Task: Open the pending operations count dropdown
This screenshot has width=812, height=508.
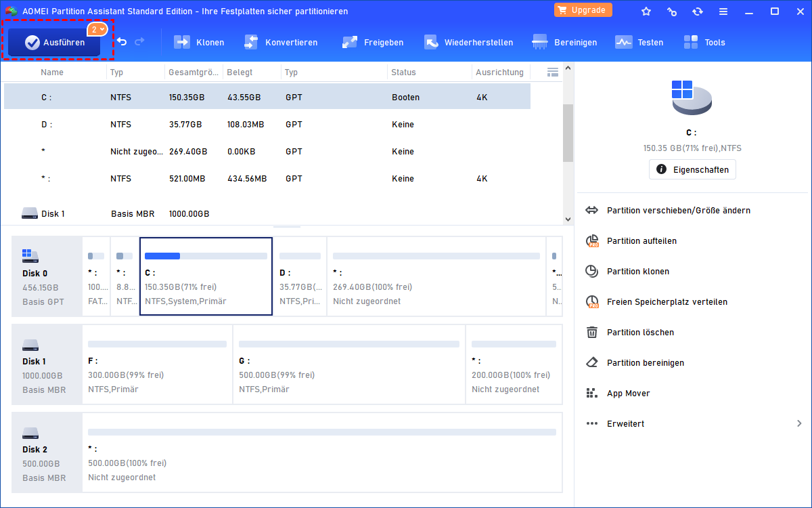Action: (x=98, y=30)
